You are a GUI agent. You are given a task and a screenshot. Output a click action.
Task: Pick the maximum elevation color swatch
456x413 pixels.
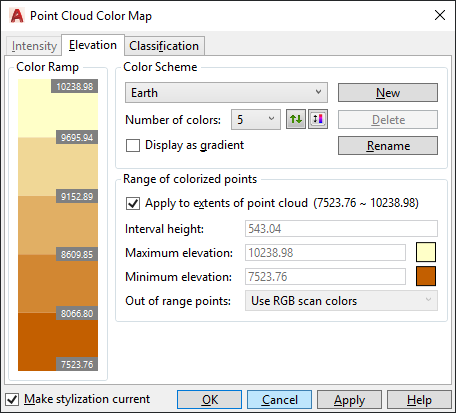426,252
